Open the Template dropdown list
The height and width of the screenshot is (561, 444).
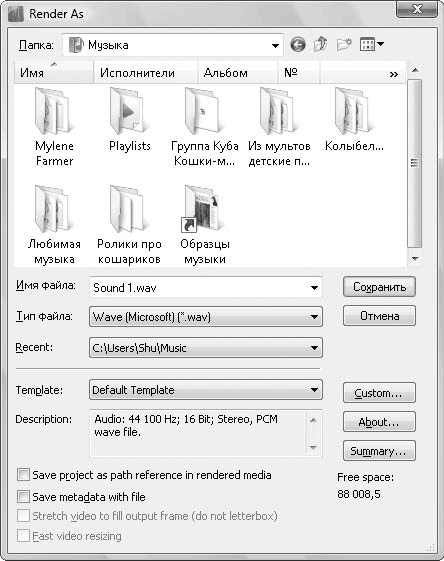[206, 390]
